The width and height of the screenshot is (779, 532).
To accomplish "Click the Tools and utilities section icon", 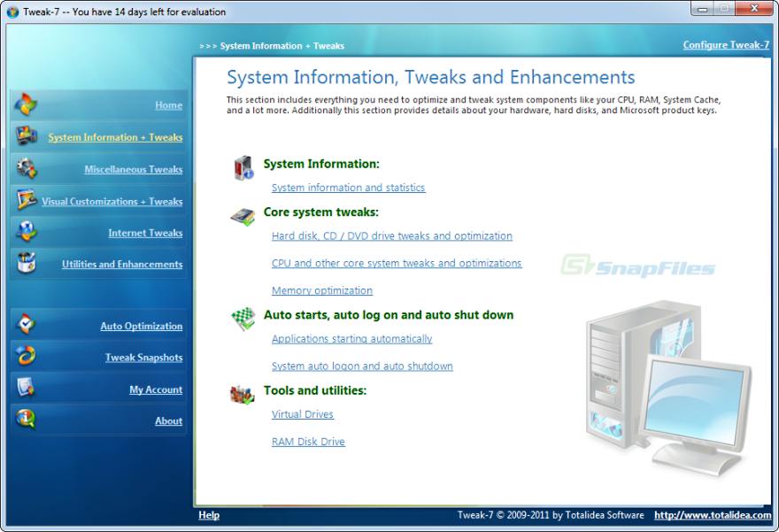I will click(x=243, y=395).
